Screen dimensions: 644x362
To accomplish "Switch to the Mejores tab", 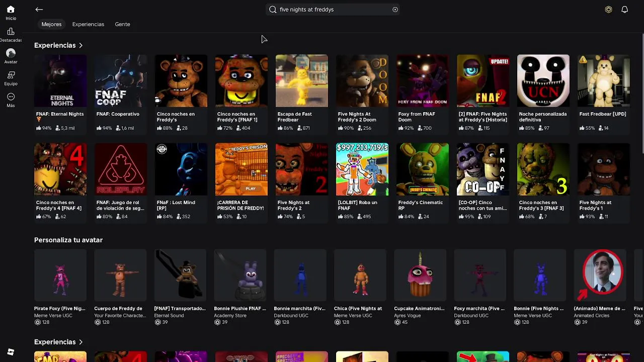I will click(51, 24).
